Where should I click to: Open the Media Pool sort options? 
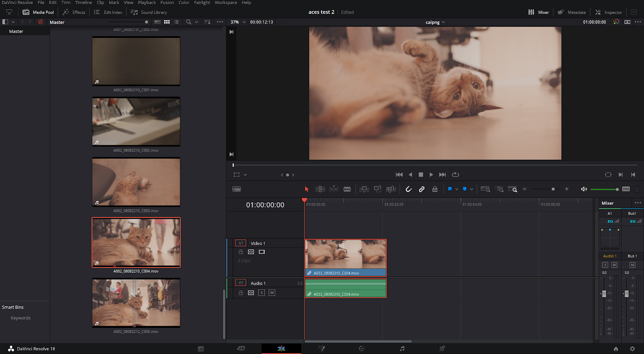[x=207, y=22]
